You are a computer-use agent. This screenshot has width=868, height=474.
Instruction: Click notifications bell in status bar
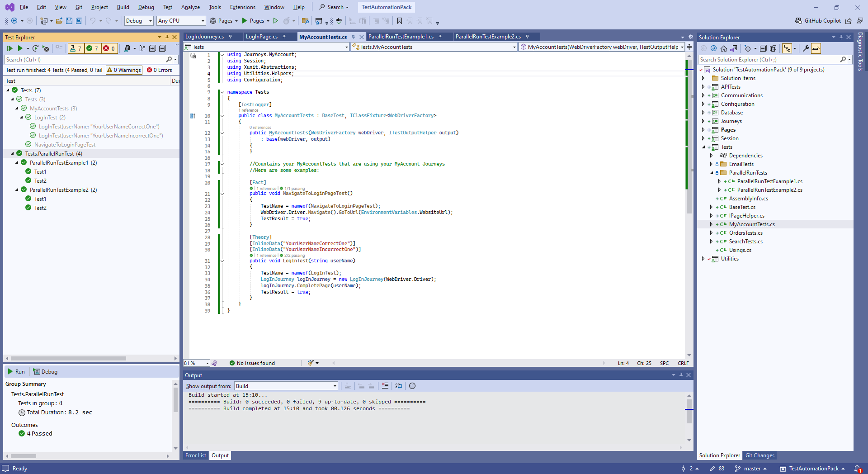pos(857,469)
